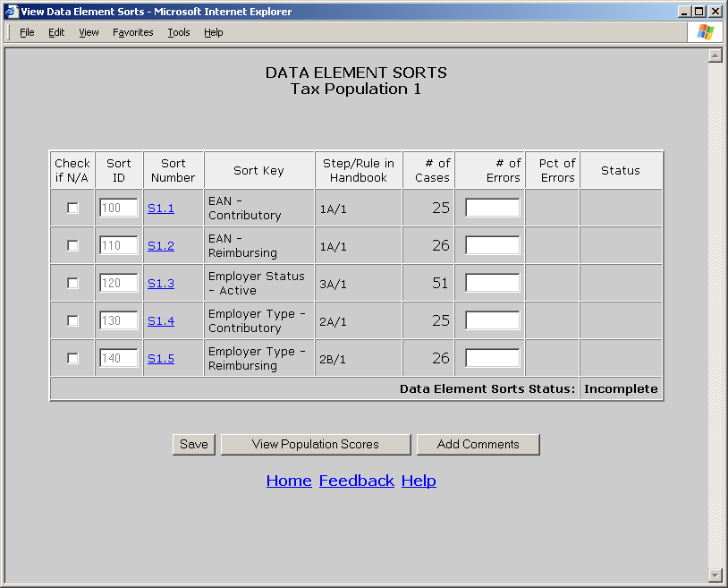Open the Tools menu

click(179, 32)
